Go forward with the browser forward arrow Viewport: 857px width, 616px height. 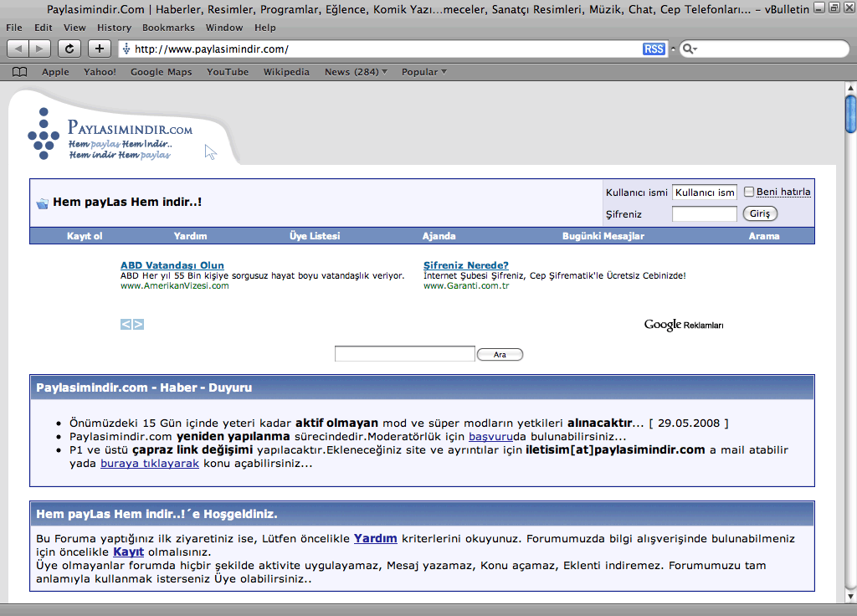(x=40, y=49)
